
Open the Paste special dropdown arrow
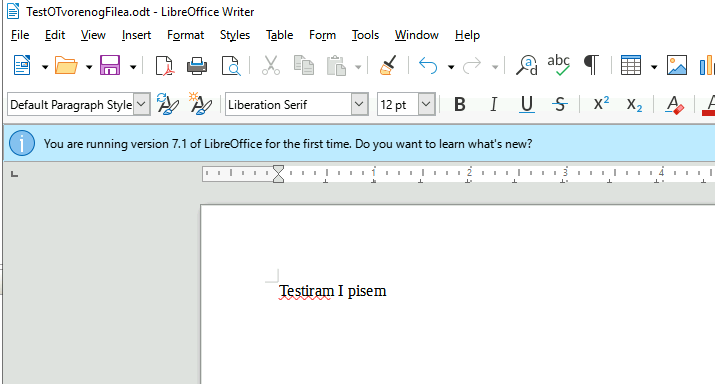(x=358, y=67)
